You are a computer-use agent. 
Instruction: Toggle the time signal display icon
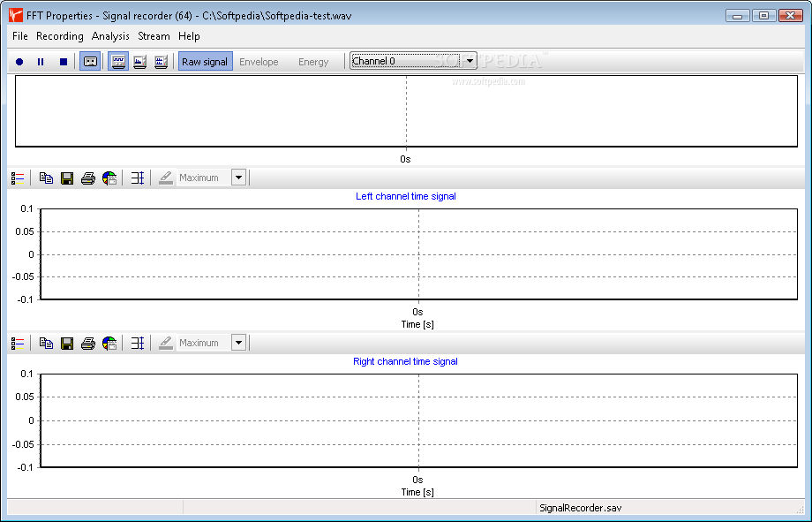coord(118,62)
